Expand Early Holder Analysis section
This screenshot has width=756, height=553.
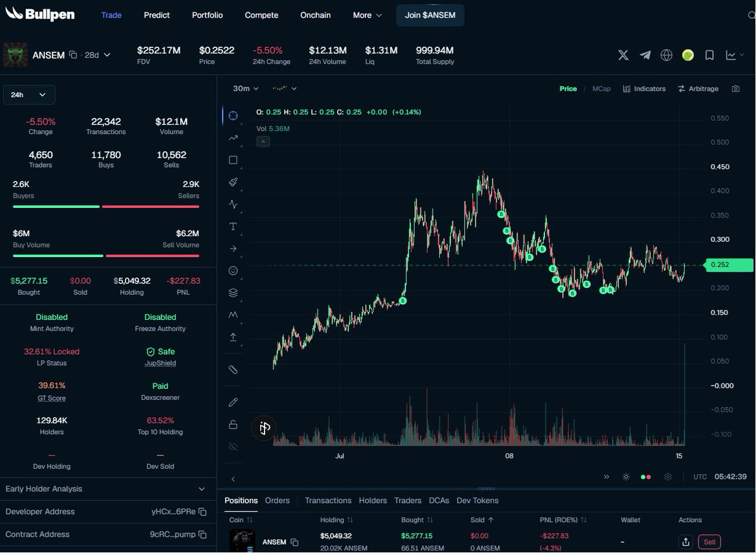[108, 489]
